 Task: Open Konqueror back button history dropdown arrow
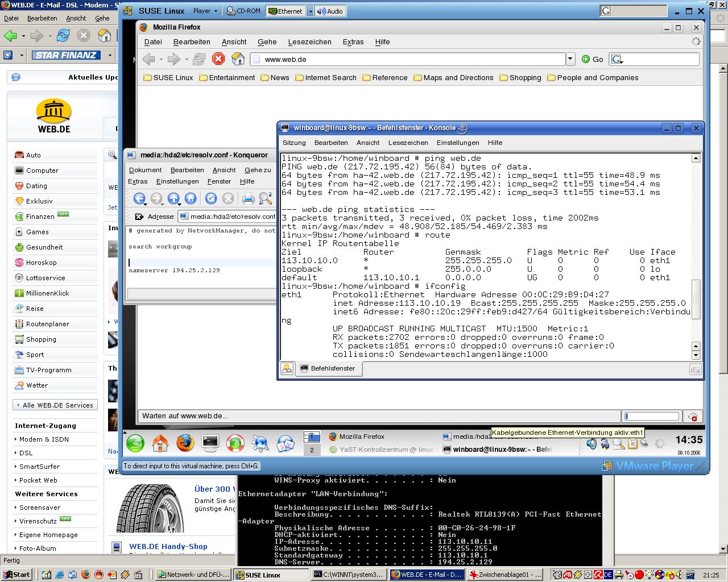146,203
